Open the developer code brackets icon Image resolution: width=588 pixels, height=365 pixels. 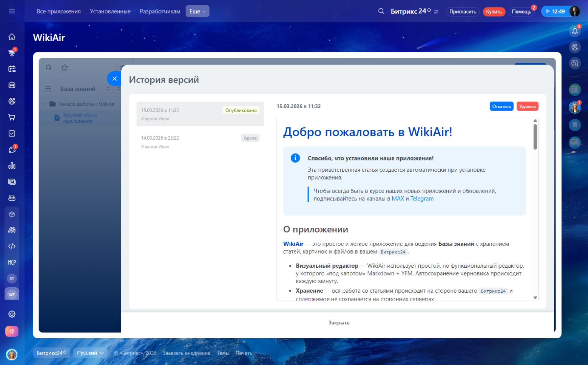[12, 246]
